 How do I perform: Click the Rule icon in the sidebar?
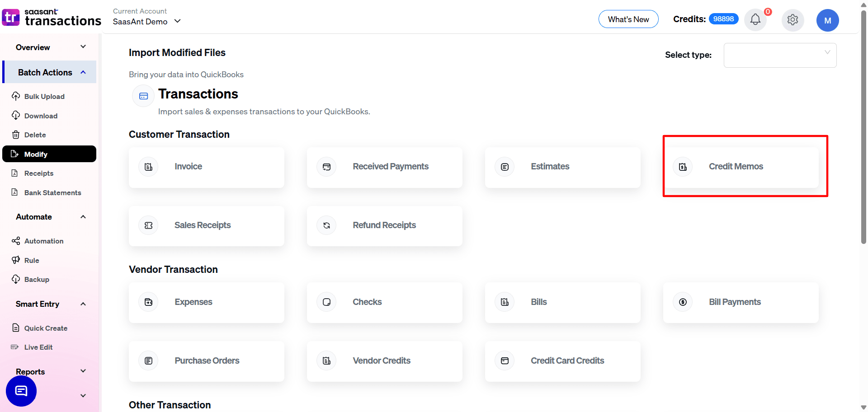click(16, 260)
